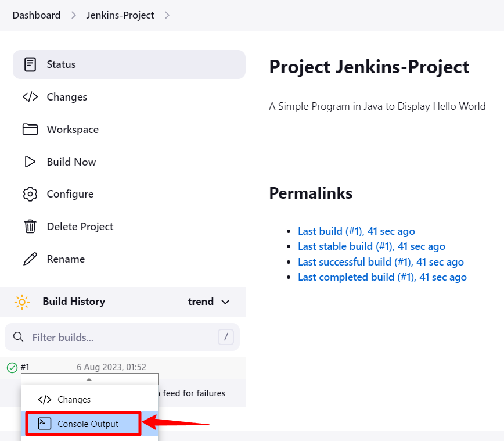The image size is (504, 441).
Task: Click the build timestamp 6 Aug 2023, 01:52
Action: click(x=111, y=367)
